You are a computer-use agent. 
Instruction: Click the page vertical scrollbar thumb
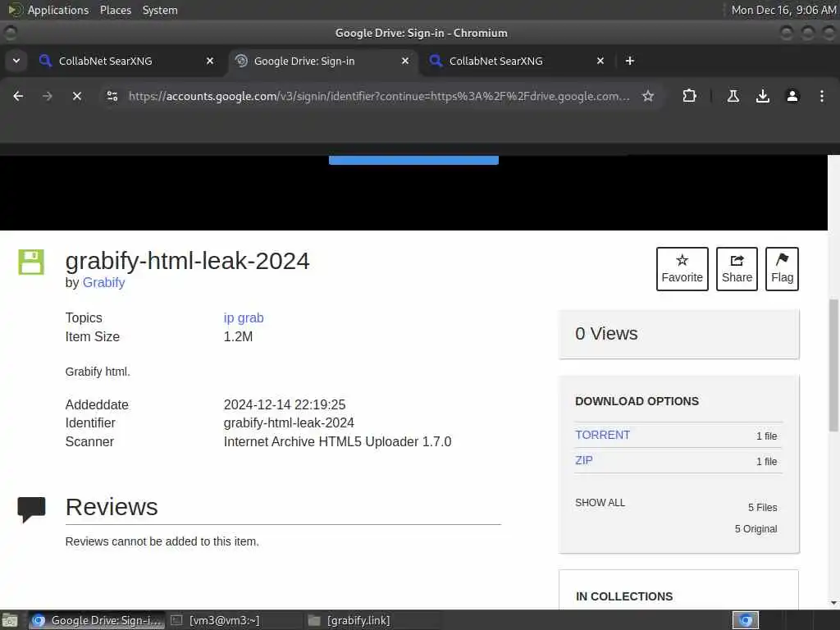833,364
